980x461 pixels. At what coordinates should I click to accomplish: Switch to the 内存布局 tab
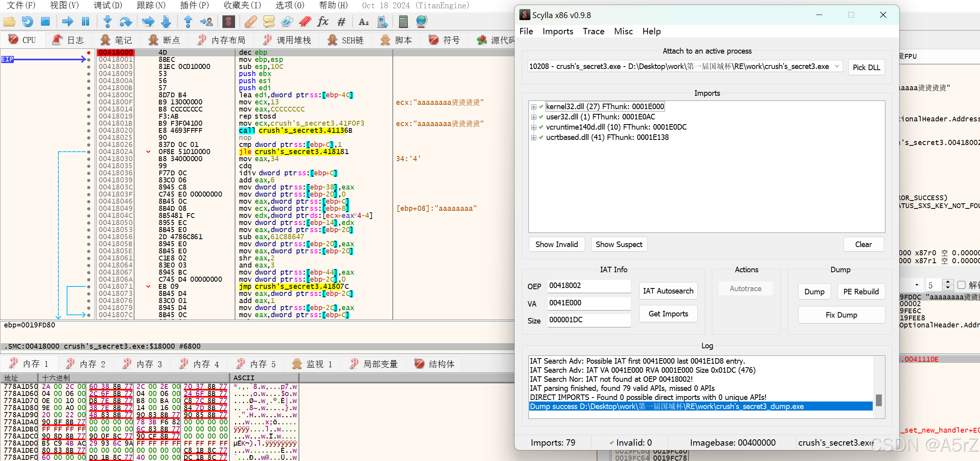point(222,40)
